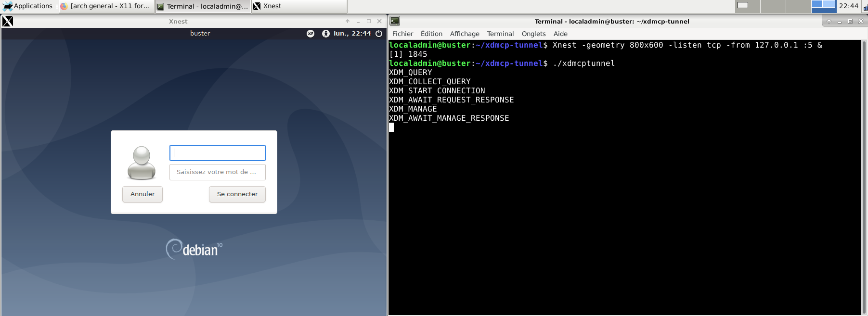This screenshot has width=868, height=316.
Task: Maximize the Terminal window
Action: 850,21
